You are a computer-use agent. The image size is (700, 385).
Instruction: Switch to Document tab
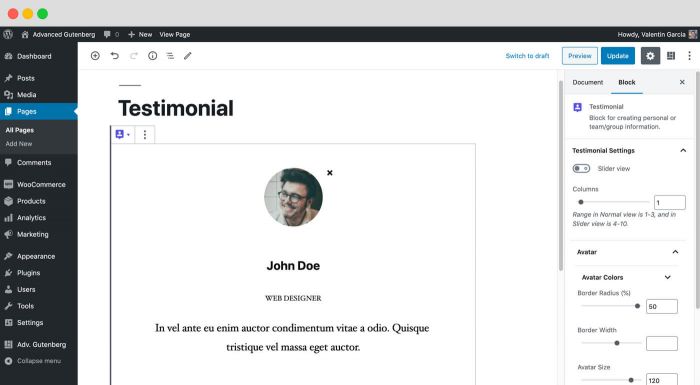pyautogui.click(x=588, y=82)
